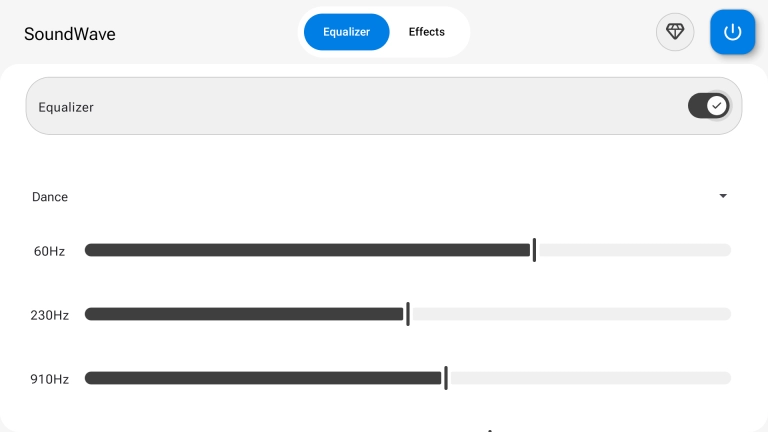Click the unfilled 60Hz slider track
The height and width of the screenshot is (432, 768).
click(635, 250)
